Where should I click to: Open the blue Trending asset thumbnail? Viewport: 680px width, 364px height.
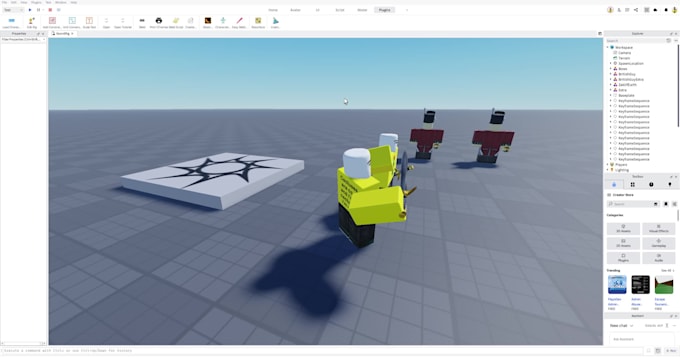617,285
